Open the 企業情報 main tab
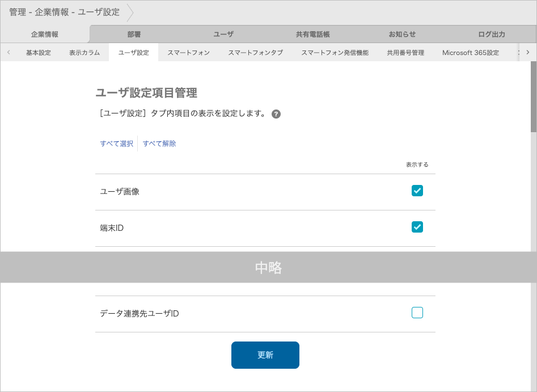The height and width of the screenshot is (392, 537). [45, 34]
